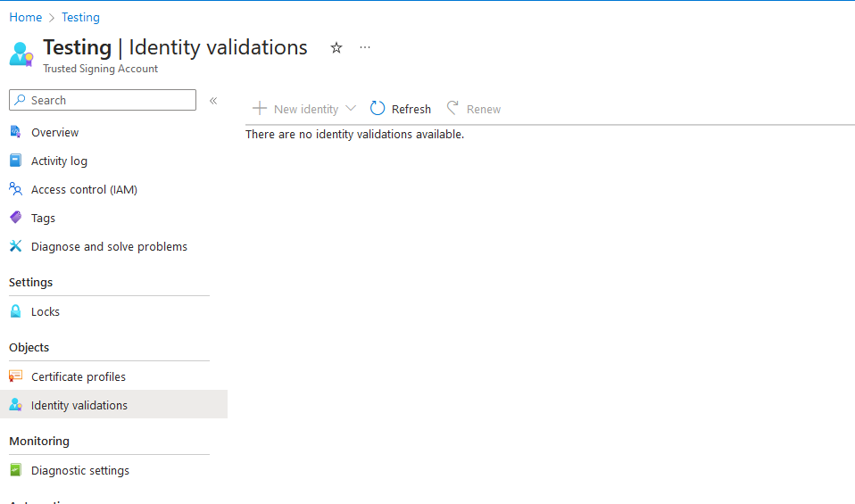Open the Locks settings page
The height and width of the screenshot is (504, 855).
pos(46,311)
